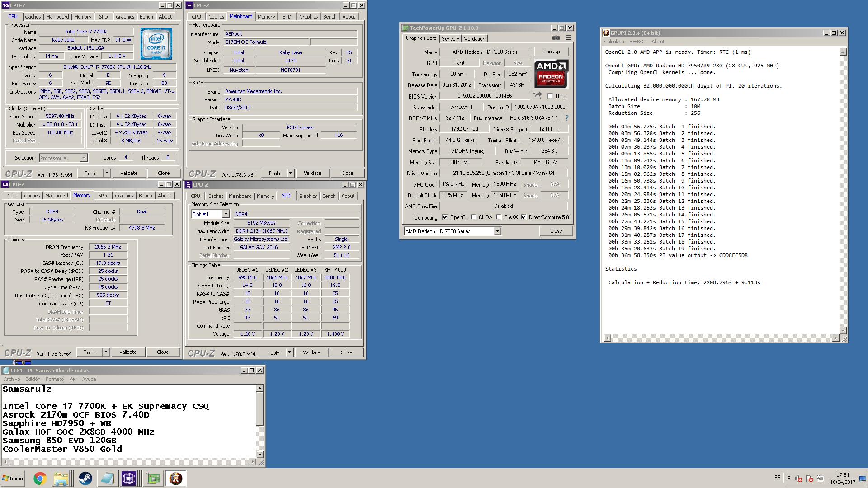The image size is (868, 488).
Task: Show hidden tray icons with the chevron
Action: click(789, 478)
